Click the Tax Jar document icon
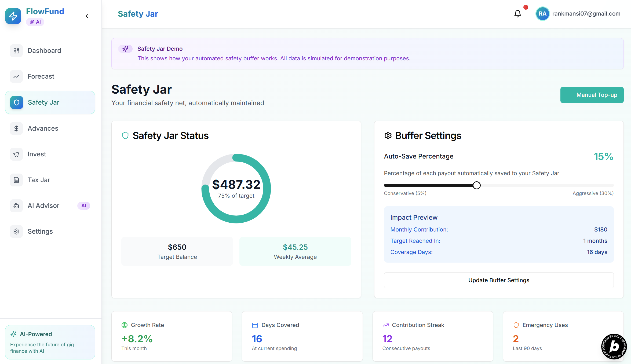The image size is (631, 364). tap(16, 180)
